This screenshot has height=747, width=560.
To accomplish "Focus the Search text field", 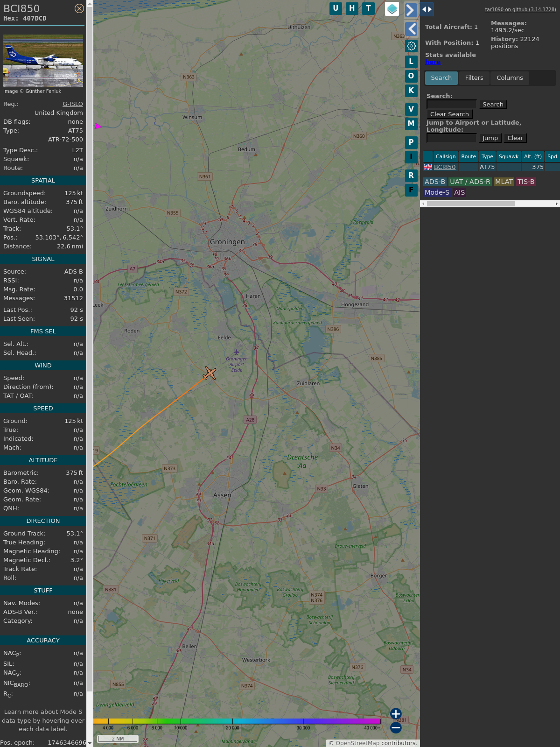I will 451,105.
